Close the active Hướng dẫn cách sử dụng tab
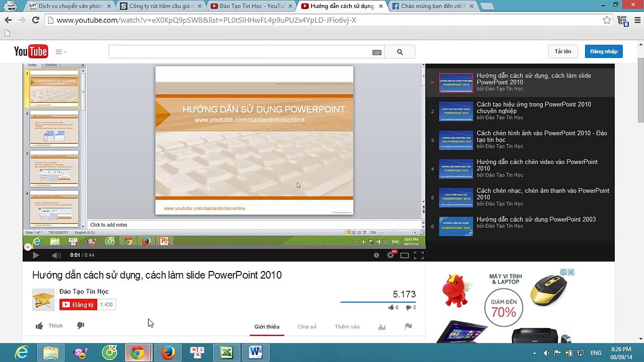Screen dimensions: 644x362 coord(380,7)
